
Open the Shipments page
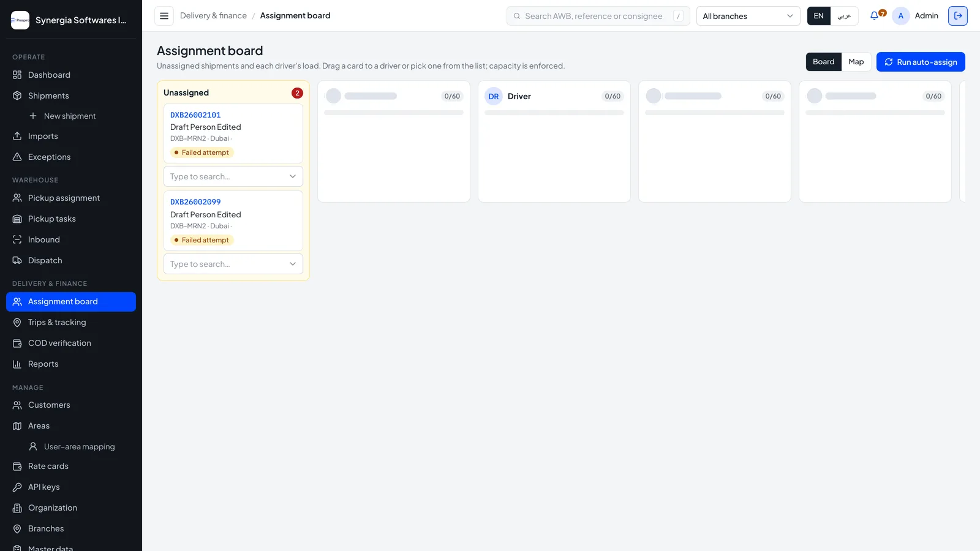click(x=71, y=96)
